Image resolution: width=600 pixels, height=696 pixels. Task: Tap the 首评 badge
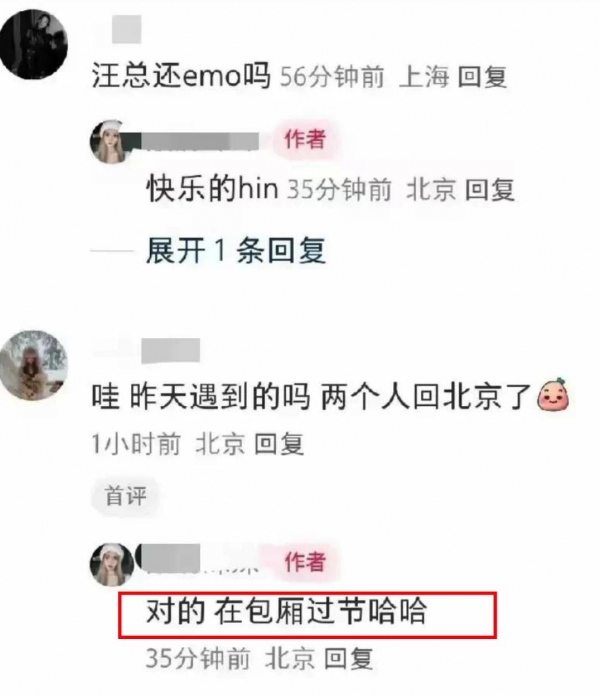click(x=126, y=496)
